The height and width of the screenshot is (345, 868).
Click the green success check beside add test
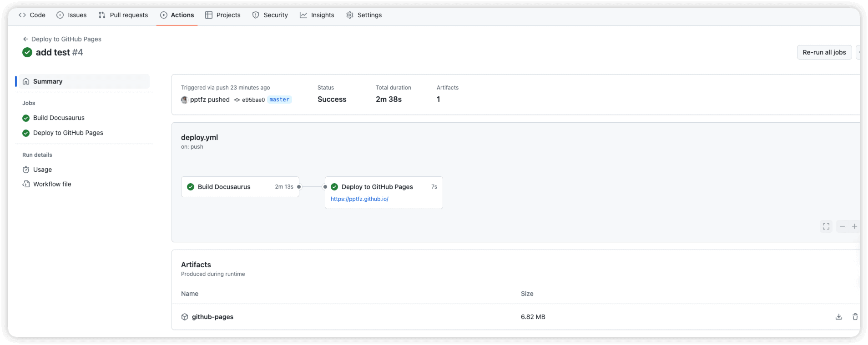click(x=27, y=52)
